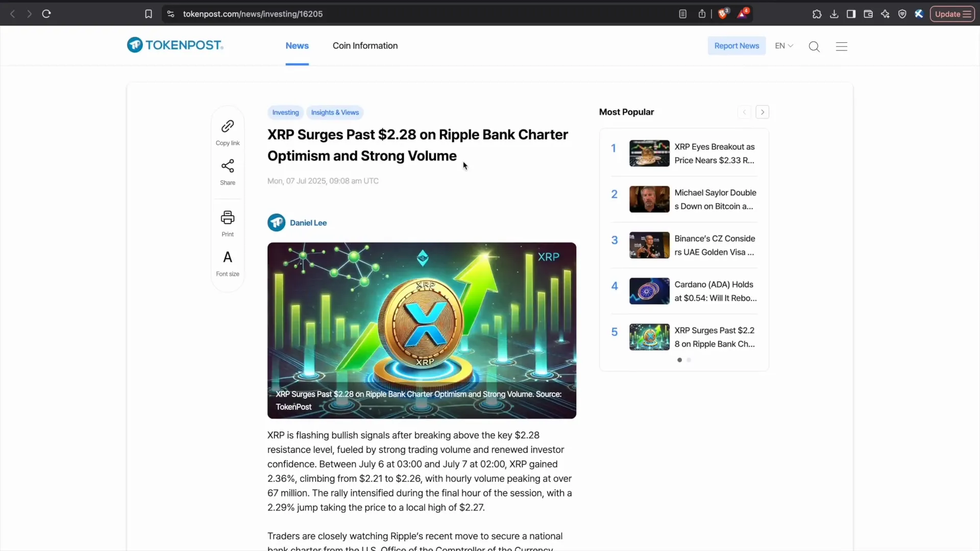Image resolution: width=980 pixels, height=551 pixels.
Task: Open Brave Wallet icon
Action: point(868,14)
